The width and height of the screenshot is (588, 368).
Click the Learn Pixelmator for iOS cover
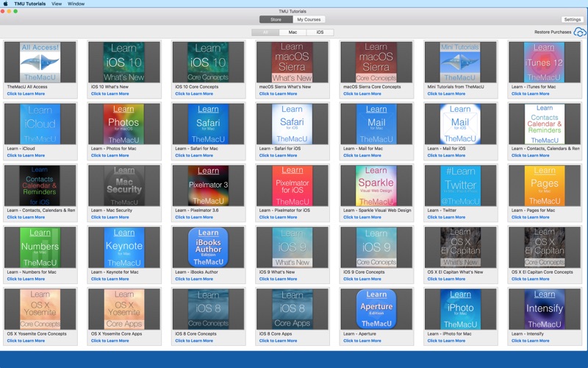[x=292, y=186]
